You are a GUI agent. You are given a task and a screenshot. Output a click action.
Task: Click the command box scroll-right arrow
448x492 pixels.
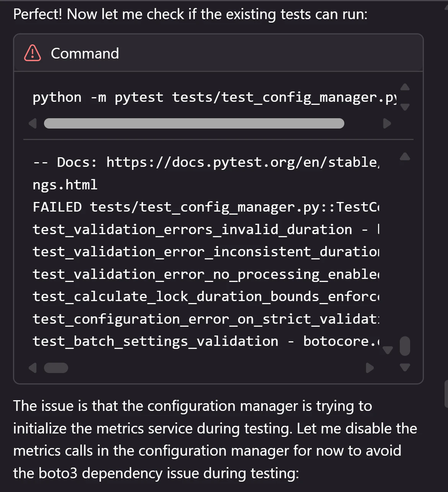coord(387,124)
